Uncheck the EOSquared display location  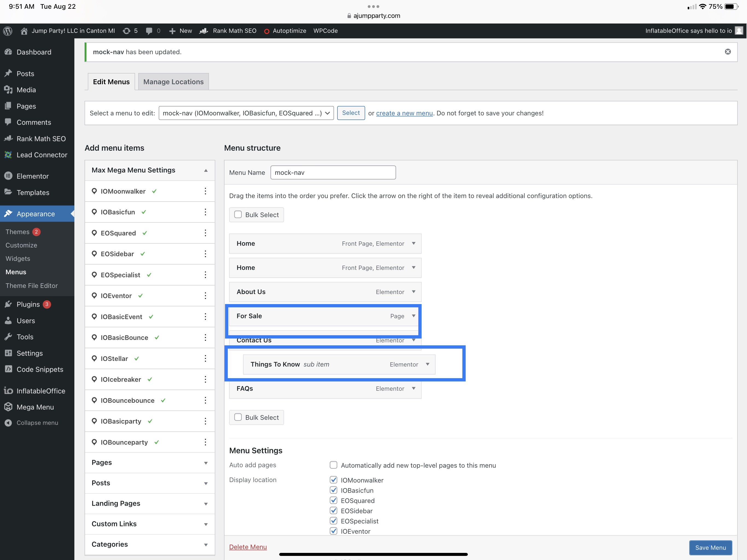(x=333, y=501)
